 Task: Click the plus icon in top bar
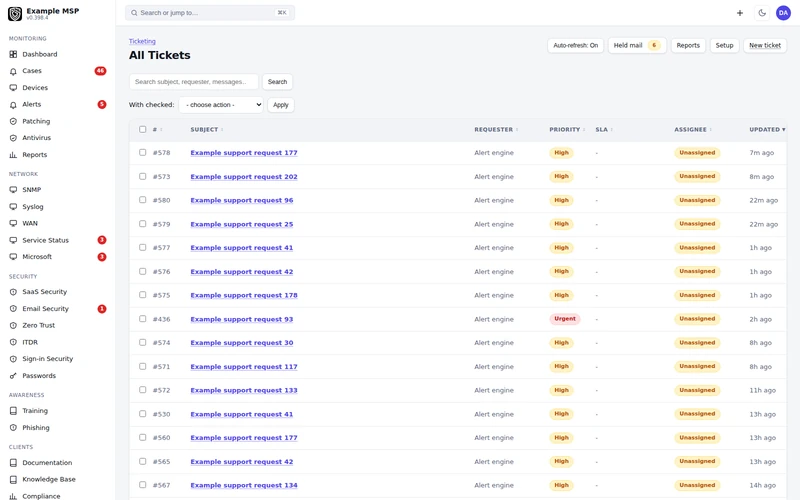point(740,13)
